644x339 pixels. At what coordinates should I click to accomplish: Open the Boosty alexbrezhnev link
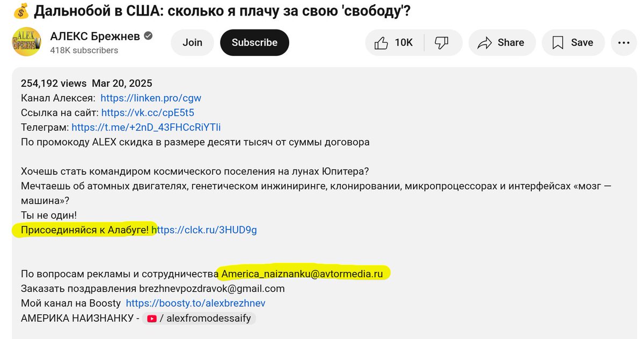[x=195, y=303]
